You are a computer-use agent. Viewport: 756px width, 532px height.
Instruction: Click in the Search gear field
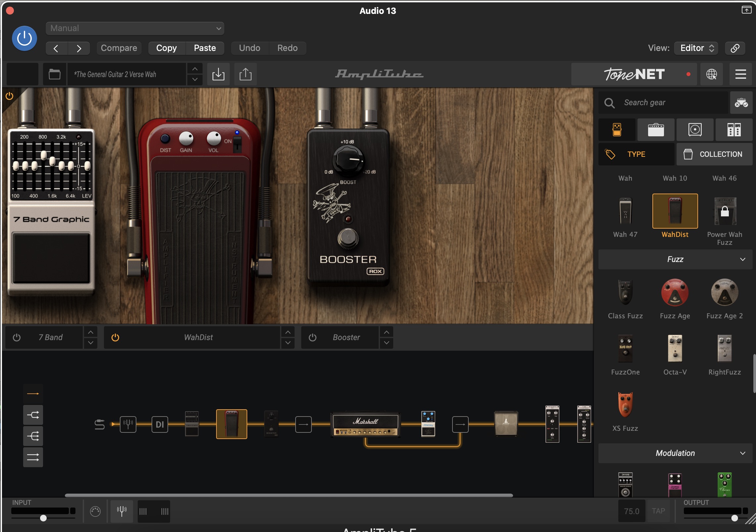[664, 103]
